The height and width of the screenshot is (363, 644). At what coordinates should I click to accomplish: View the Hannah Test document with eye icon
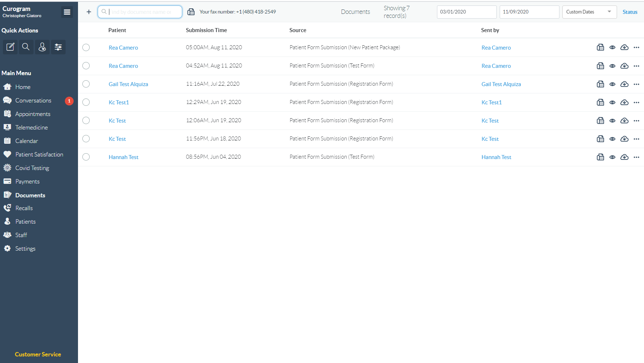(612, 157)
